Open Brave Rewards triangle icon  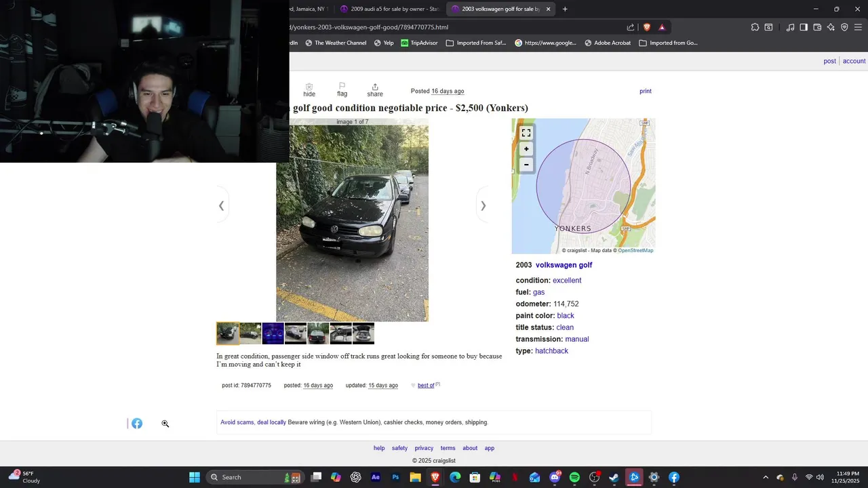pos(662,27)
